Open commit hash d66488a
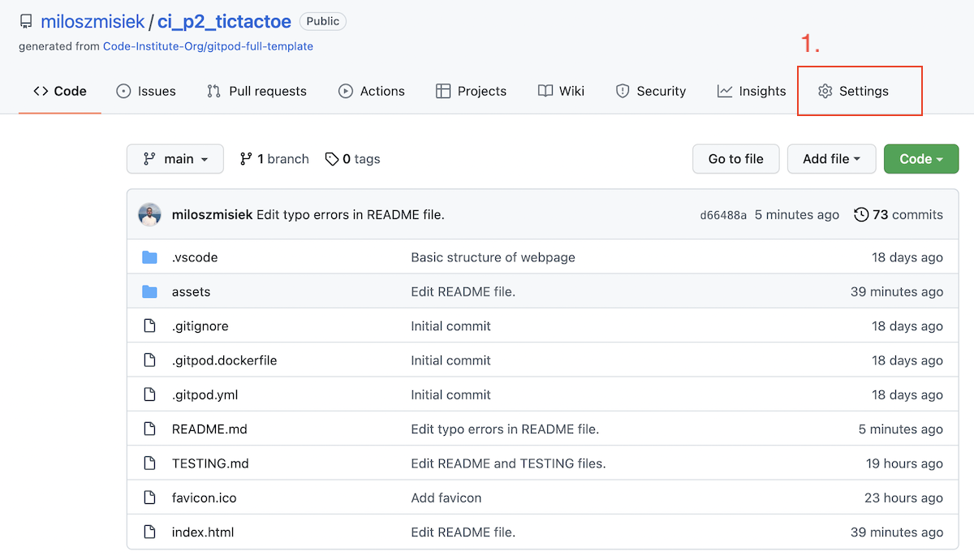974x560 pixels. pyautogui.click(x=723, y=215)
